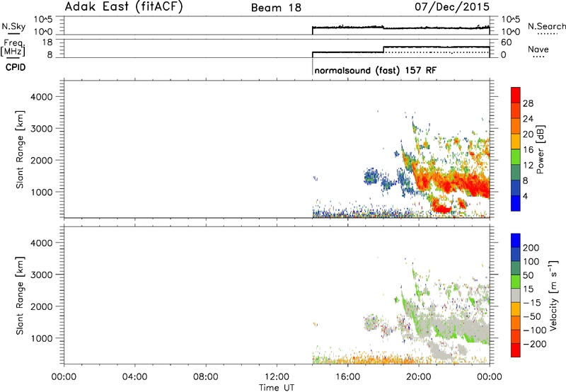Click the 'Slant Range [km]' label of velocity panel
The height and width of the screenshot is (392, 566).
[x=20, y=296]
